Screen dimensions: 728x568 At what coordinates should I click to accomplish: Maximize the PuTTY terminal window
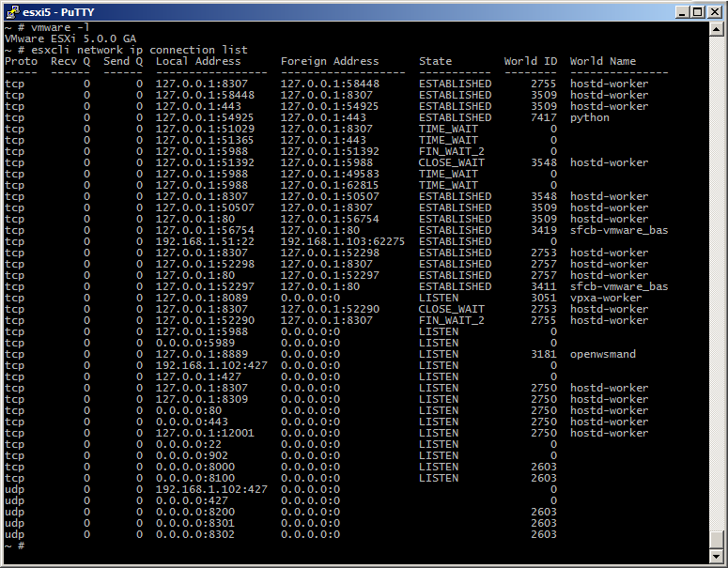pos(696,11)
